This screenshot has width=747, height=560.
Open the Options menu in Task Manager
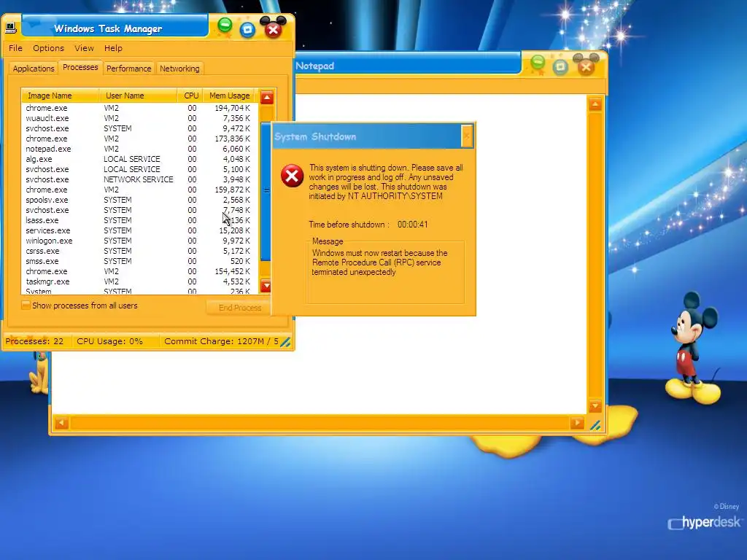click(48, 48)
